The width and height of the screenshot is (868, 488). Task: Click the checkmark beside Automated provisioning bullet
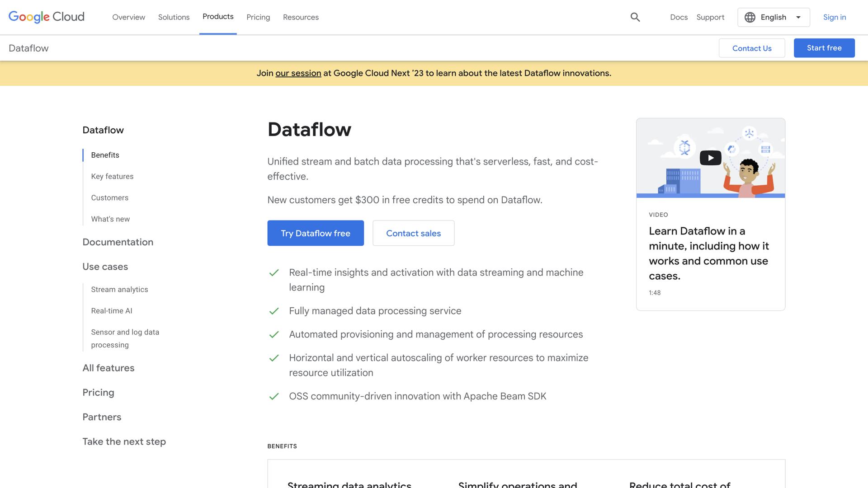[274, 335]
